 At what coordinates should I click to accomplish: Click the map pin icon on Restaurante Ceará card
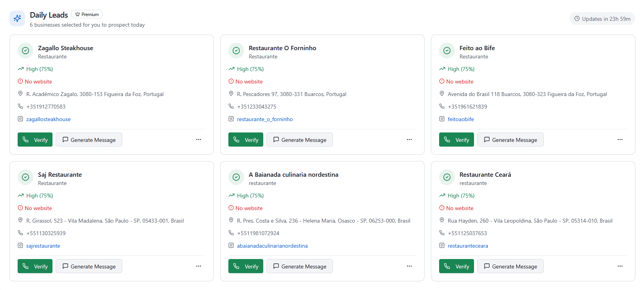[x=442, y=220]
